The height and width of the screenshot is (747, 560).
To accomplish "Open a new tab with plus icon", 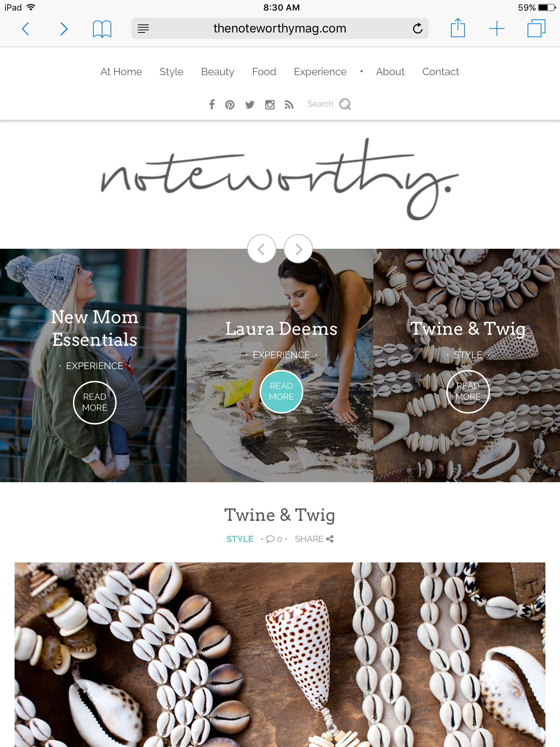I will [497, 28].
